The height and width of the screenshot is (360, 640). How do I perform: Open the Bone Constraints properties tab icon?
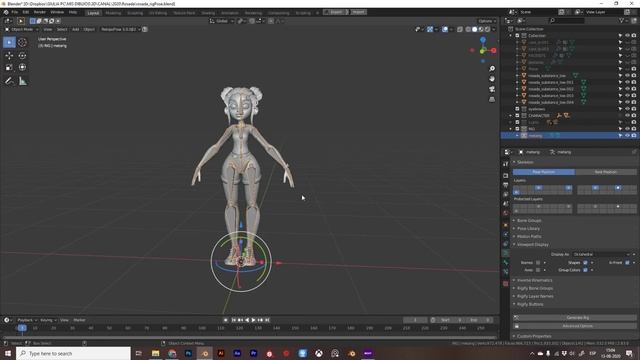[506, 272]
